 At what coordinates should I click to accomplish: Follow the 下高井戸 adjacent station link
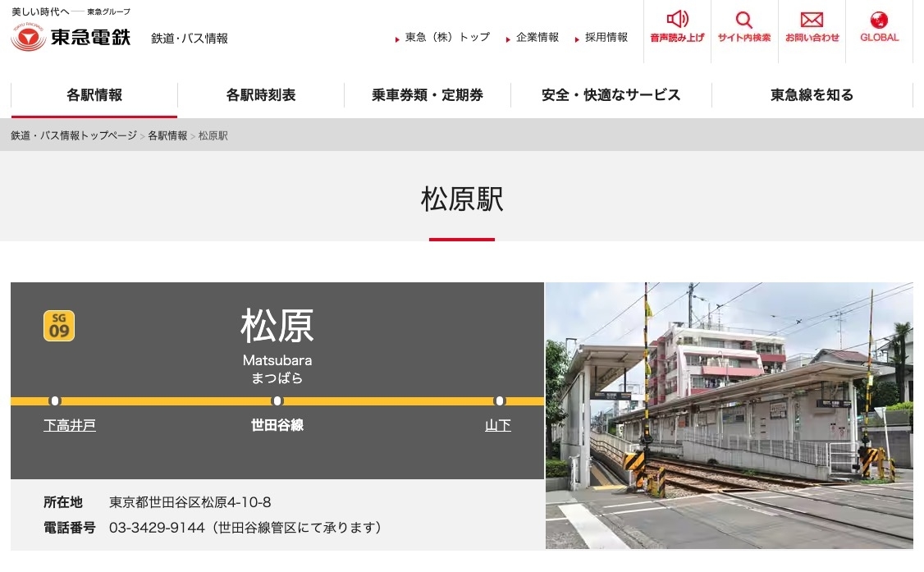click(70, 425)
